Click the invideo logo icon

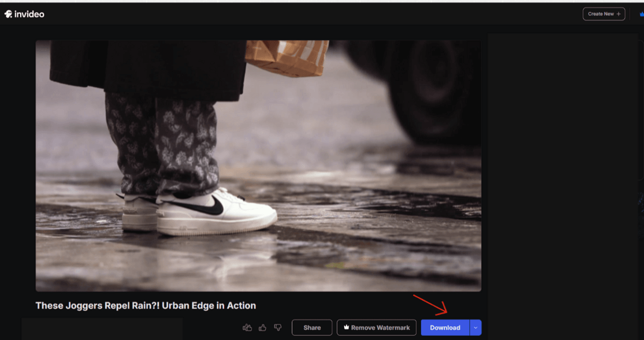coord(8,14)
